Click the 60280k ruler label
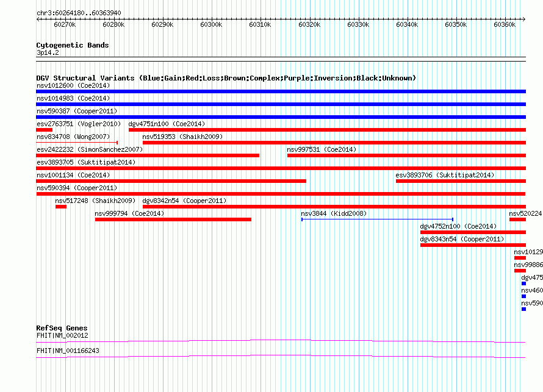The width and height of the screenshot is (543, 392). tap(113, 24)
